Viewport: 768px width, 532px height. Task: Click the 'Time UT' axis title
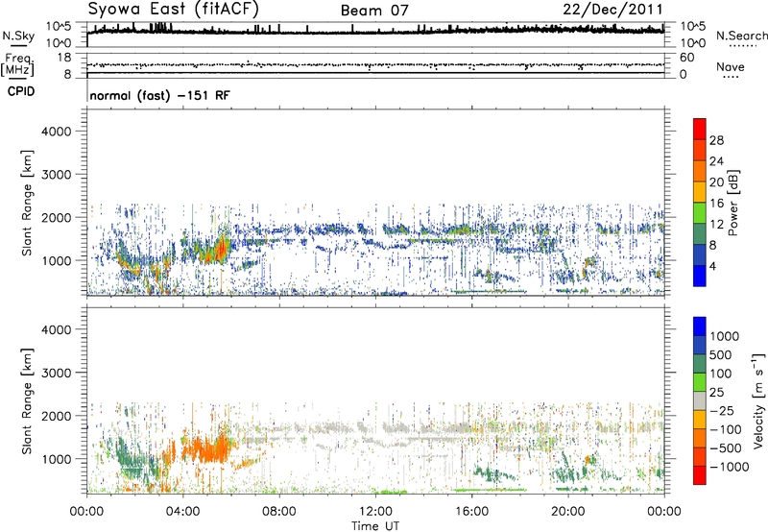375,526
